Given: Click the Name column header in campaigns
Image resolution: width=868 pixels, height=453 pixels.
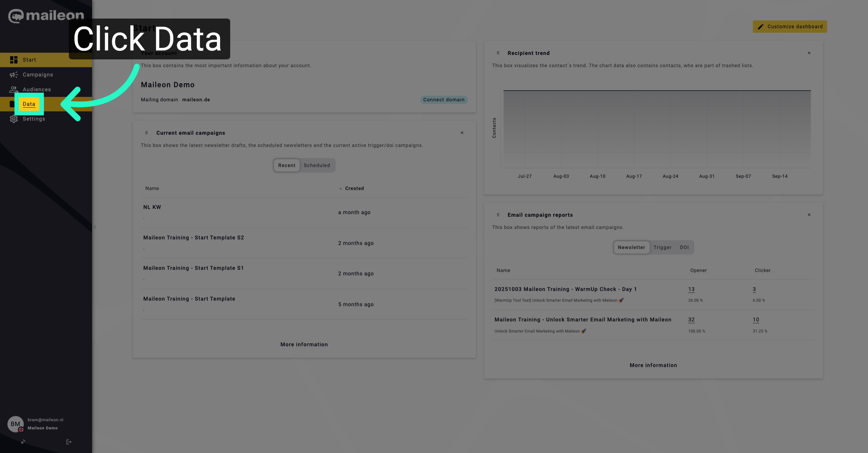Looking at the screenshot, I should click(x=152, y=188).
